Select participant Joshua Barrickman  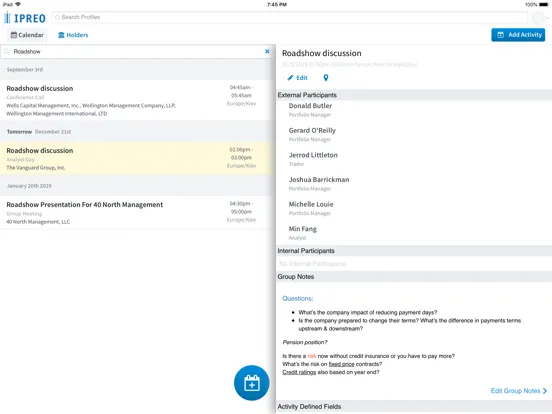coord(319,180)
